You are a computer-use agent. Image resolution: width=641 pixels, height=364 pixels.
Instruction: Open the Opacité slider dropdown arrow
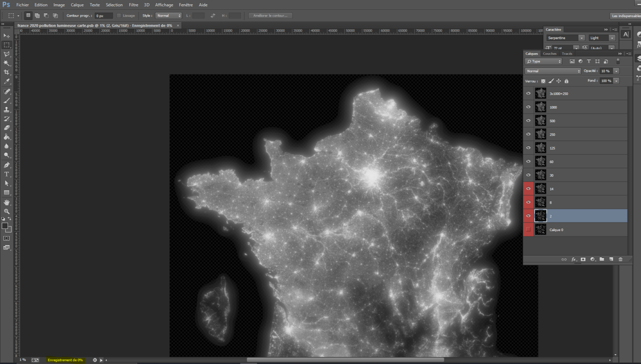pyautogui.click(x=616, y=71)
